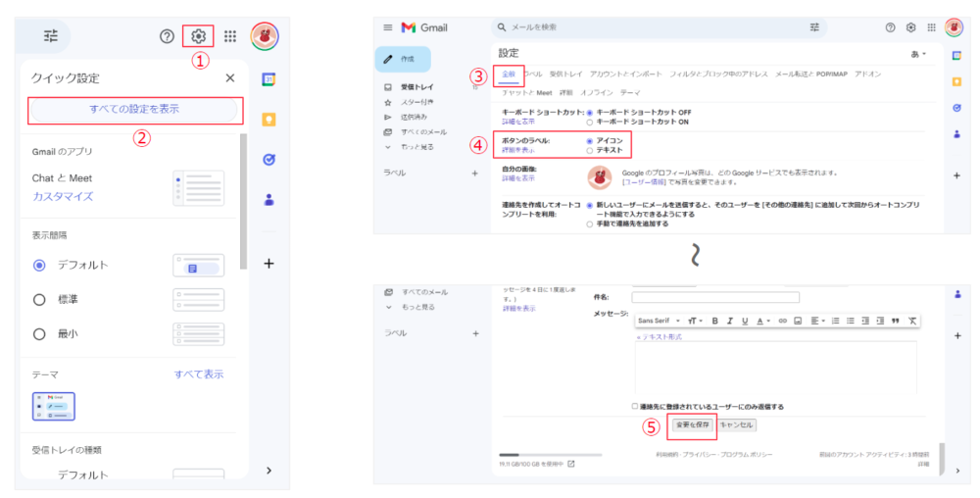Screen dimensions: 980x498
Task: Switch to the アドオン settings tab
Action: tap(867, 75)
